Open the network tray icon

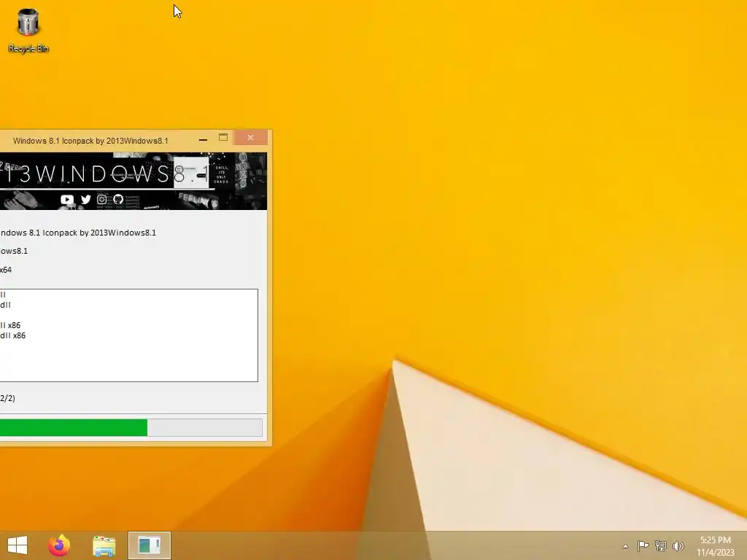(661, 545)
